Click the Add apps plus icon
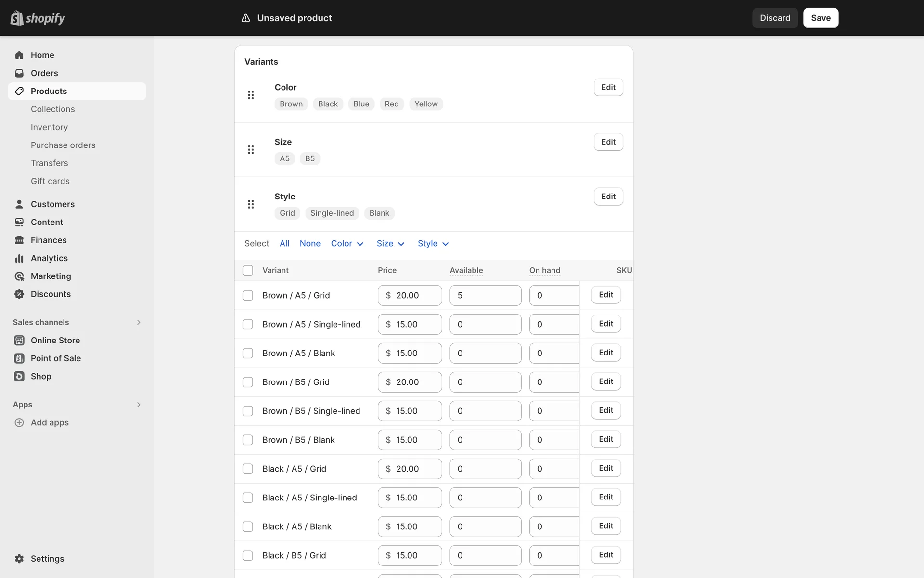 [19, 422]
